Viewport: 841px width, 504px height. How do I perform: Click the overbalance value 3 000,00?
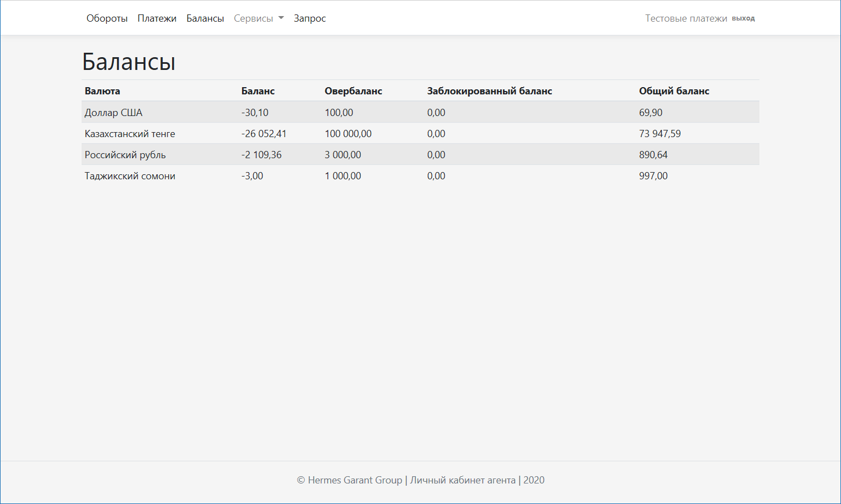(343, 155)
